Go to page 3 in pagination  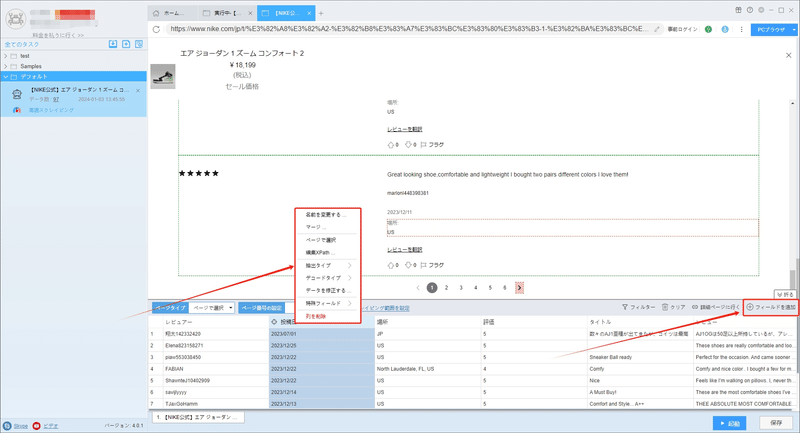click(x=461, y=288)
